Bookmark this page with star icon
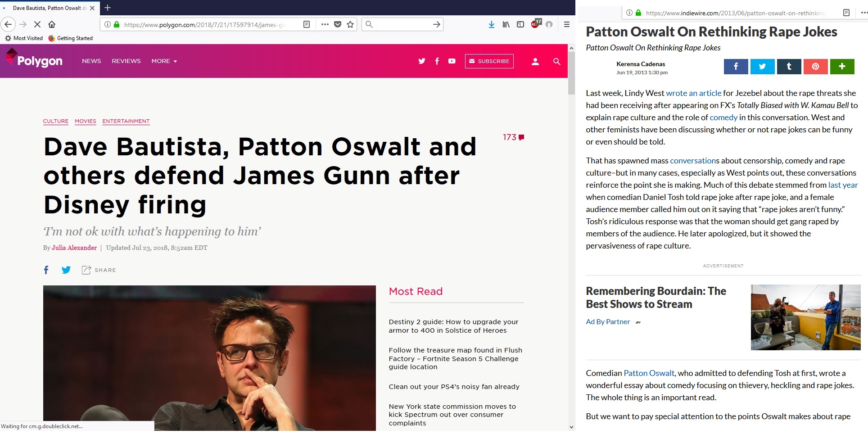This screenshot has height=443, width=868. [x=350, y=24]
